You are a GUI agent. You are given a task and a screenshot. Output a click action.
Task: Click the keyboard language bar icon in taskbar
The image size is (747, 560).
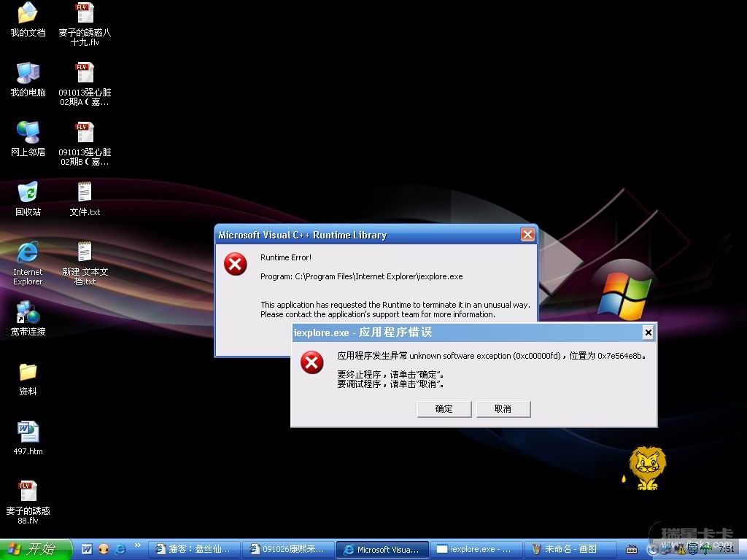point(631,550)
